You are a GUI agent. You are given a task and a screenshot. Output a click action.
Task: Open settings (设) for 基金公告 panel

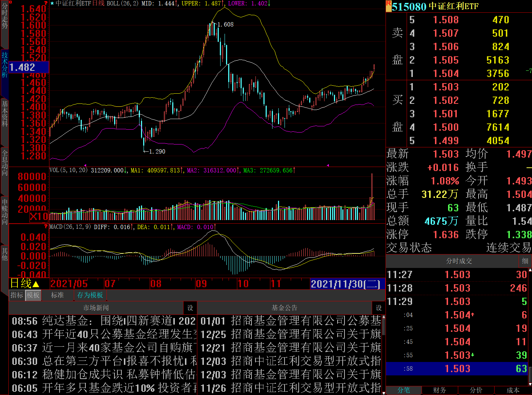(379, 308)
